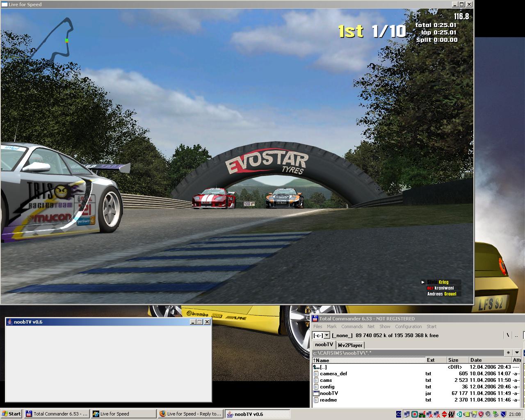Open the Live for Speed window system icon
Screen dimensions: 525x420
click(4, 5)
